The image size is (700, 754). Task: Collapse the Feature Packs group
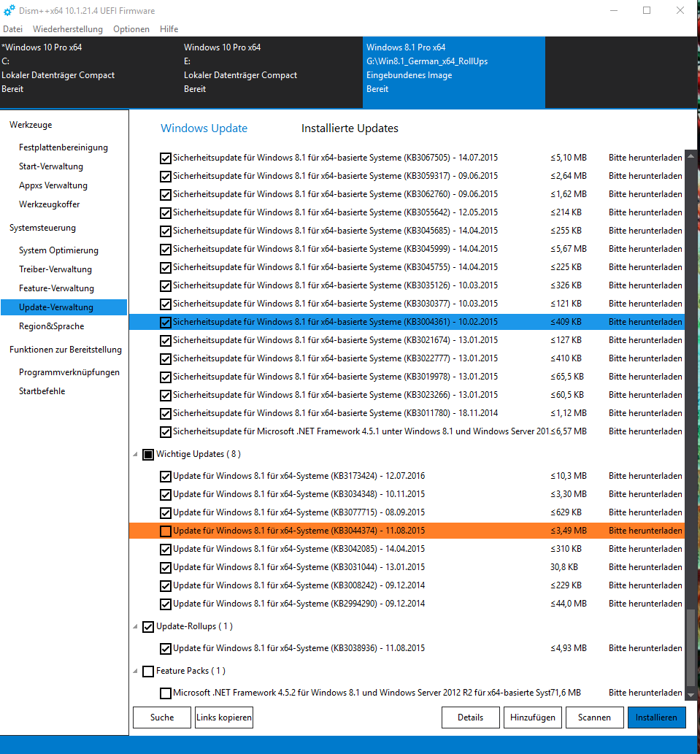pos(135,671)
